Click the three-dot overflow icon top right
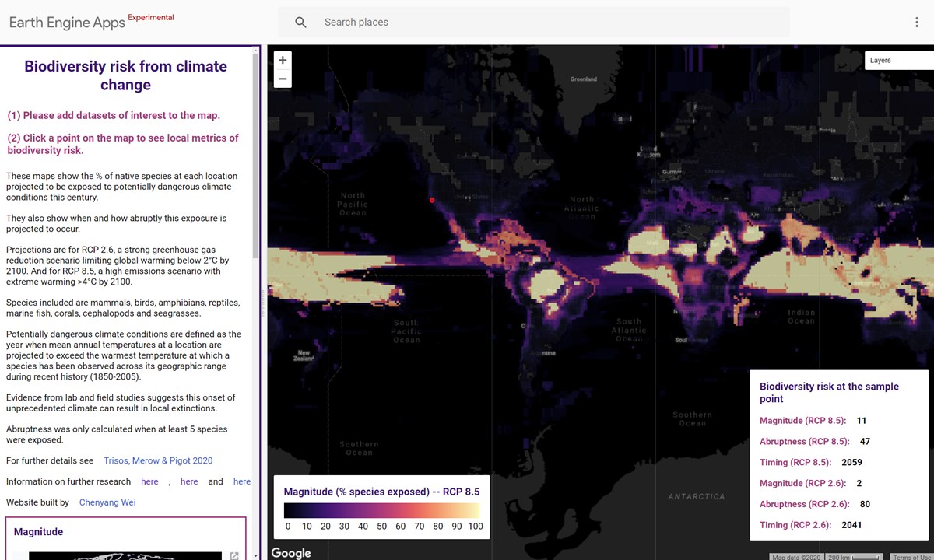The width and height of the screenshot is (934, 560). click(917, 22)
